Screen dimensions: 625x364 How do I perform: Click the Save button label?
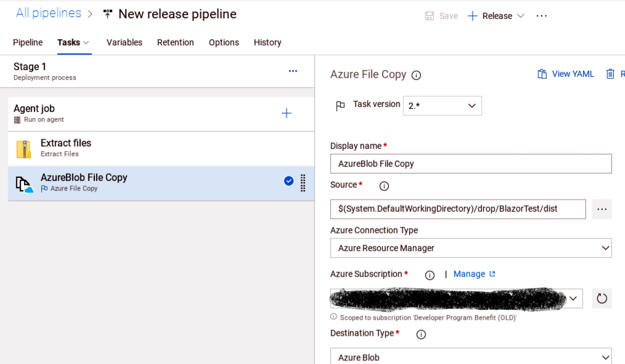(448, 16)
